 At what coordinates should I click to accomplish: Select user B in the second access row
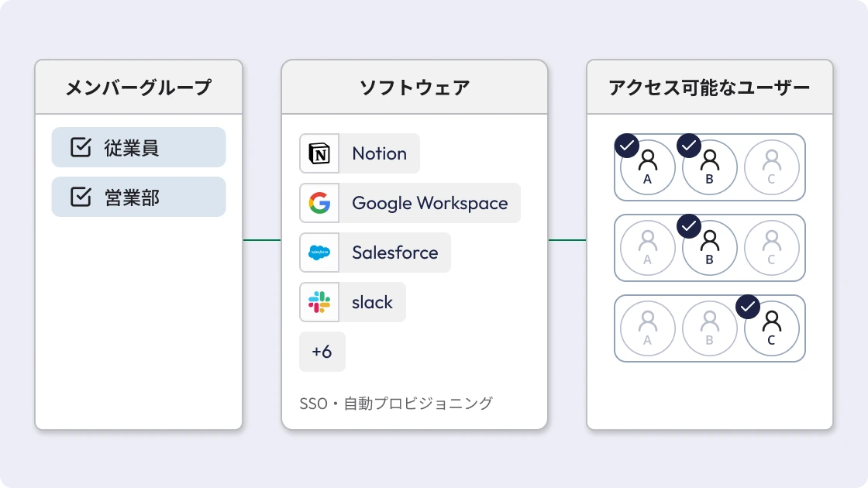(x=710, y=248)
